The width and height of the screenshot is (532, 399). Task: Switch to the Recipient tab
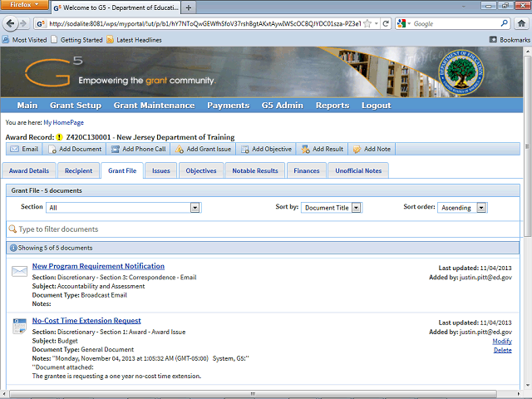pos(78,170)
